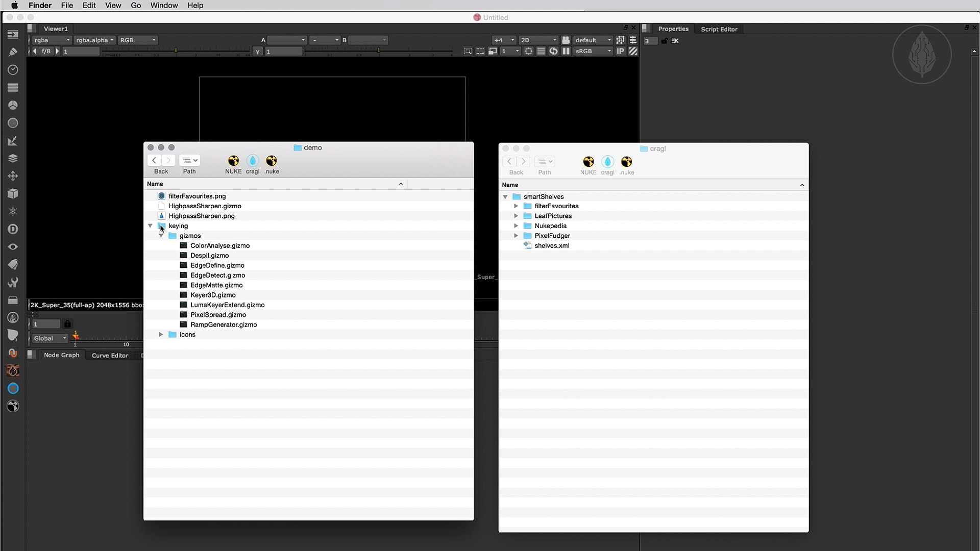Switch to the Script Editor tab
Viewport: 980px width, 551px height.
[x=719, y=29]
